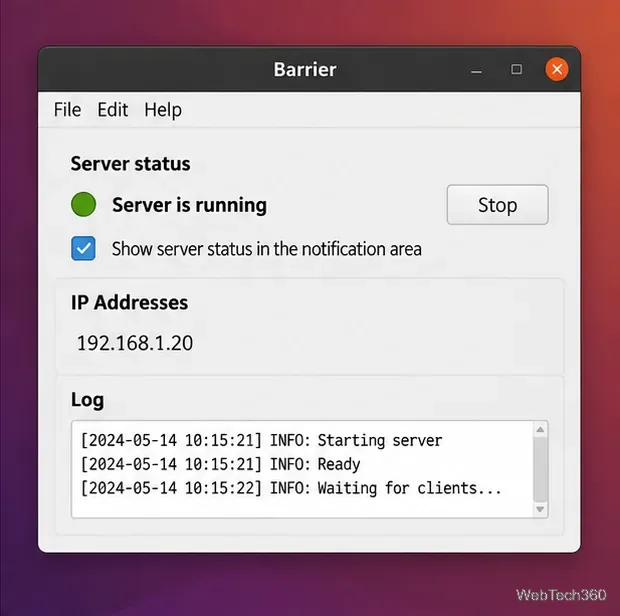Click the log scrollbar up arrow
The height and width of the screenshot is (616, 620).
pyautogui.click(x=540, y=429)
